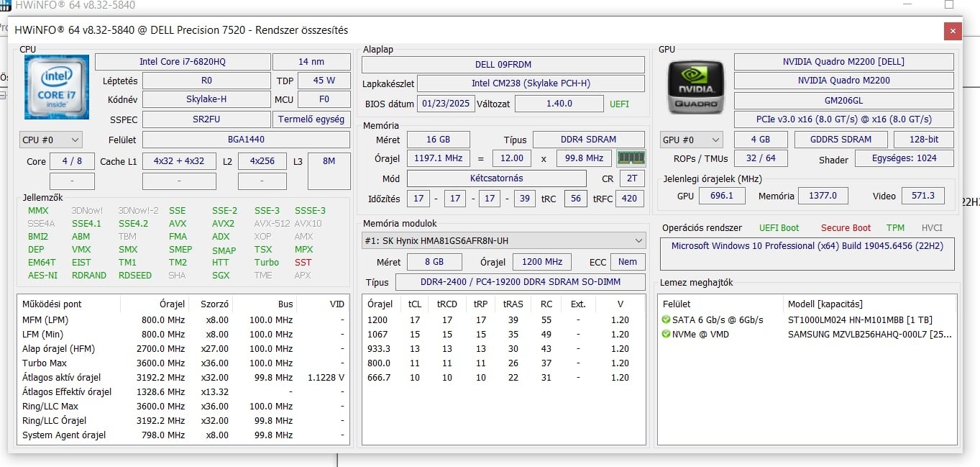This screenshot has width=980, height=467.
Task: Click the Modell [kapacitás] column header
Action: click(825, 304)
